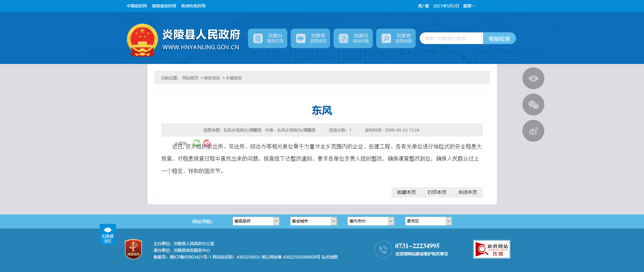Go to 网站首页 in breadcrumb
The height and width of the screenshot is (272, 644).
(x=190, y=78)
